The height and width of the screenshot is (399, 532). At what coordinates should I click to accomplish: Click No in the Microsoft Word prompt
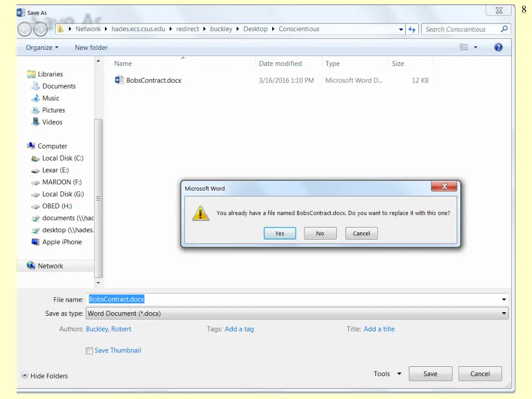click(320, 233)
